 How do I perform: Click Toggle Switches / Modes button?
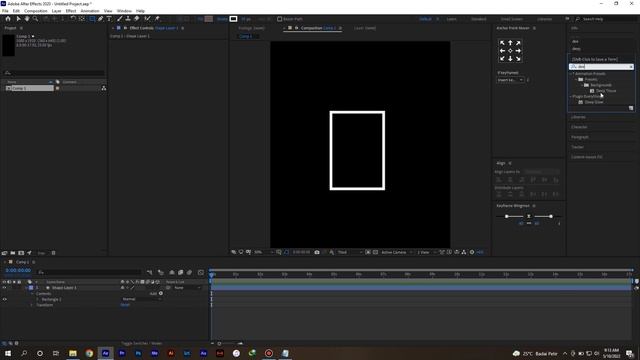[142, 343]
